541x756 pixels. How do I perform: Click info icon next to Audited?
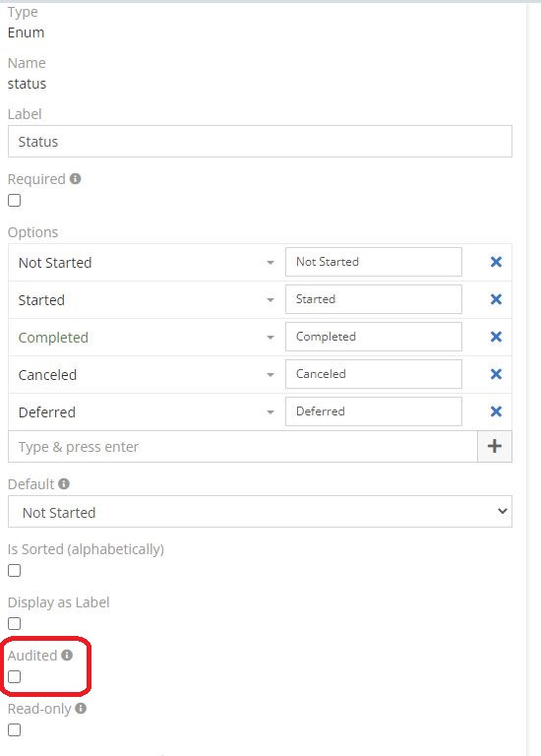click(x=67, y=655)
